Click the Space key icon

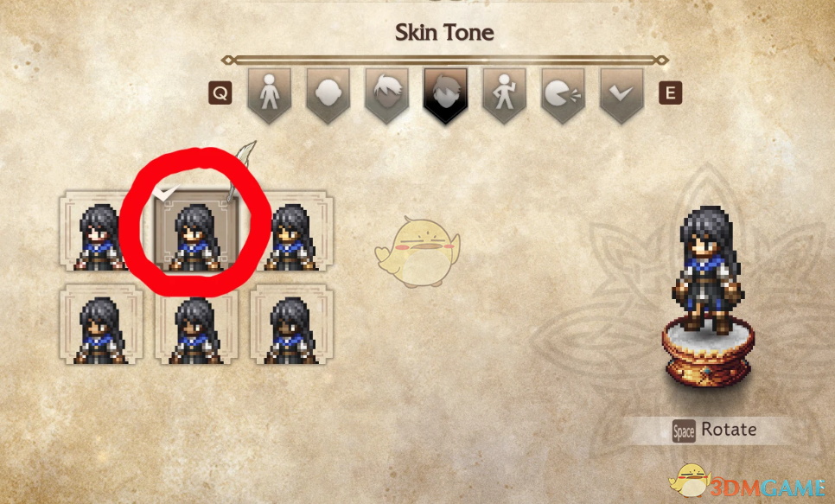(x=684, y=431)
